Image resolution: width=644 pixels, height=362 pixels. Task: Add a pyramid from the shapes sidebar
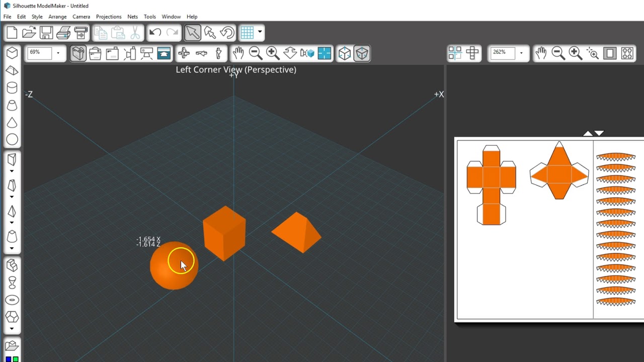pos(12,71)
